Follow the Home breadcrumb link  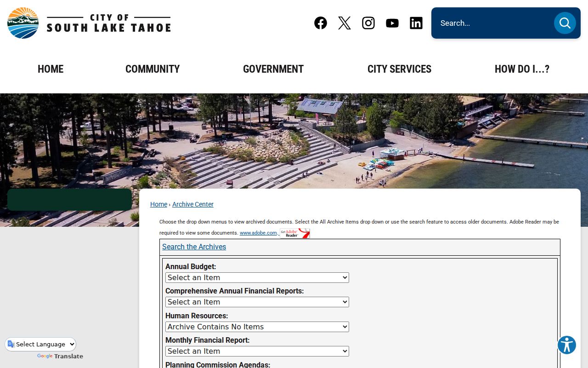[x=158, y=204]
